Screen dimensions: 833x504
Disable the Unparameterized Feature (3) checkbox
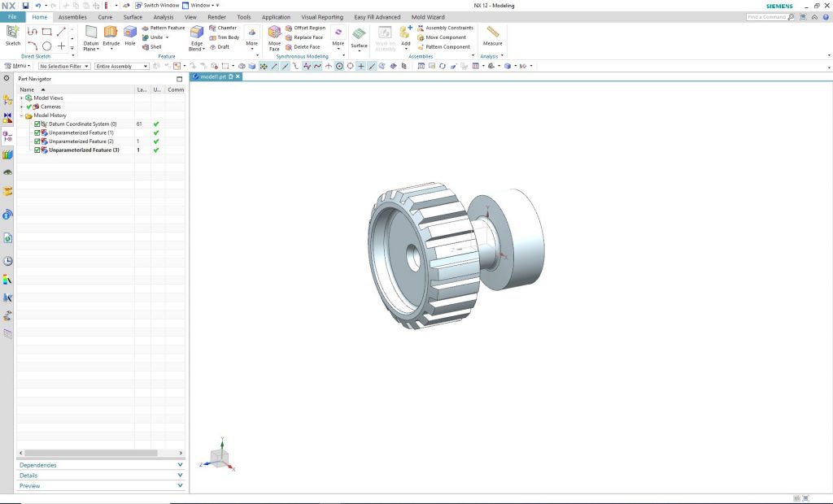37,150
